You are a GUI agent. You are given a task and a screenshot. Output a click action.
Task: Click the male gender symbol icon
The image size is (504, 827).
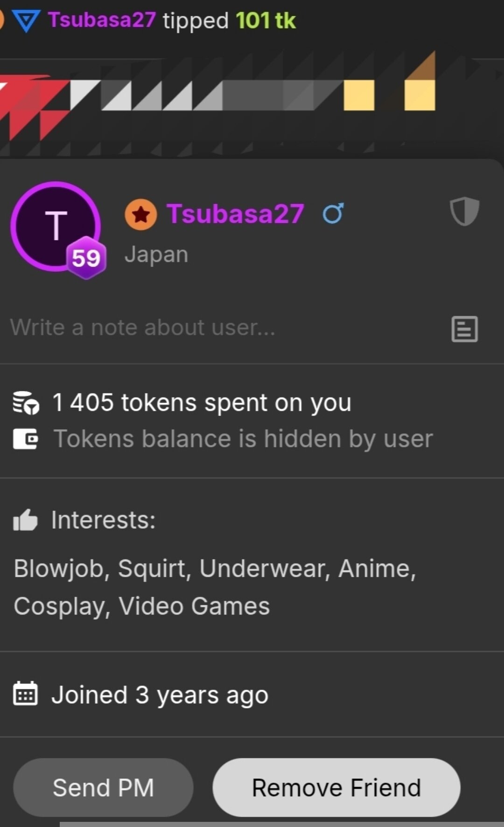(333, 213)
